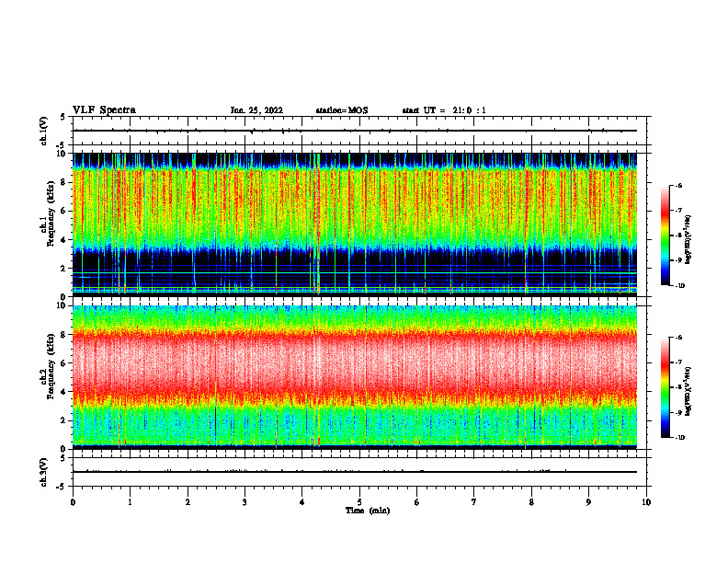Viewport: 728px width, 563px height.
Task: Click the "4" kHz tick of ch.2 spectrogram
Action: pos(64,392)
